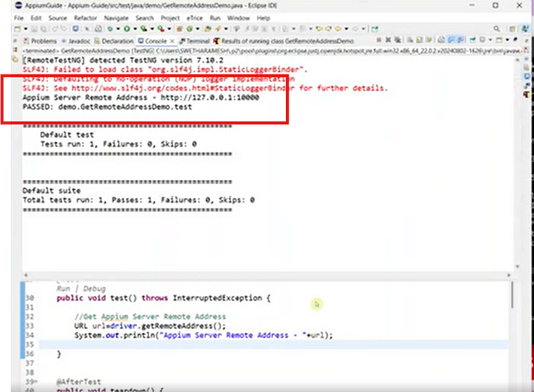This screenshot has width=534, height=392.
Task: Click the toolbar Search magnifier icon
Action: pyautogui.click(x=497, y=29)
